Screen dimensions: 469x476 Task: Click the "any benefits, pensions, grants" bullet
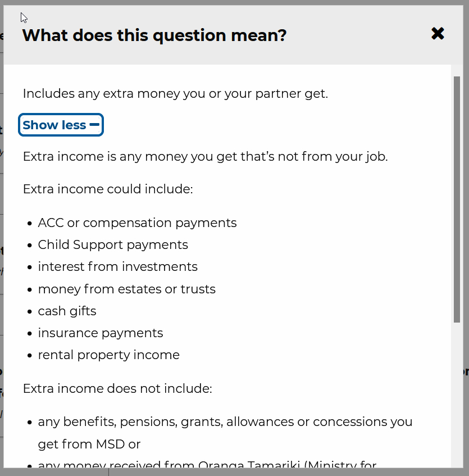pos(225,422)
